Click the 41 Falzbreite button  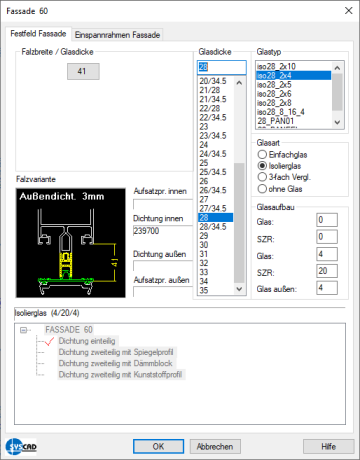(x=83, y=71)
